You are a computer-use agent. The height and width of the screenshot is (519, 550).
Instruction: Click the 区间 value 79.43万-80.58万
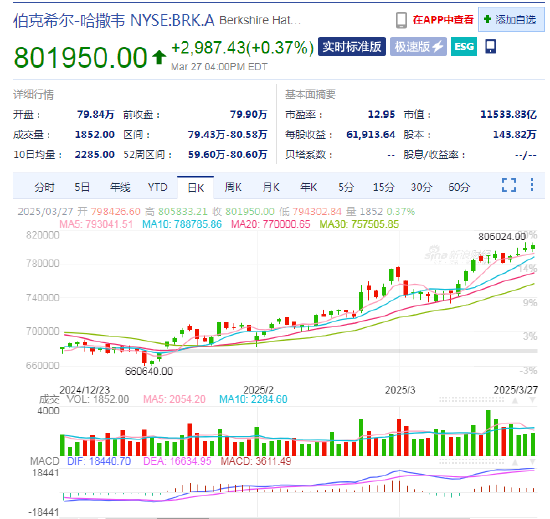coord(227,135)
